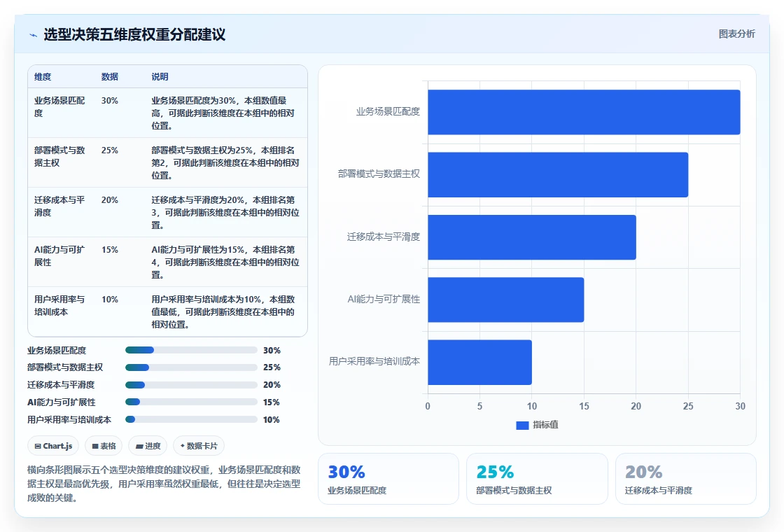
Task: Click description starting AI能力与可扩展性为15%
Action: pos(225,262)
